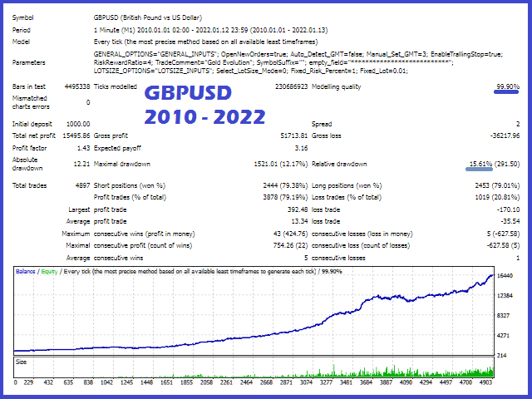Image resolution: width=532 pixels, height=399 pixels.
Task: Select maximal drawdown value "1521.01 (12.17%)"
Action: coord(281,165)
